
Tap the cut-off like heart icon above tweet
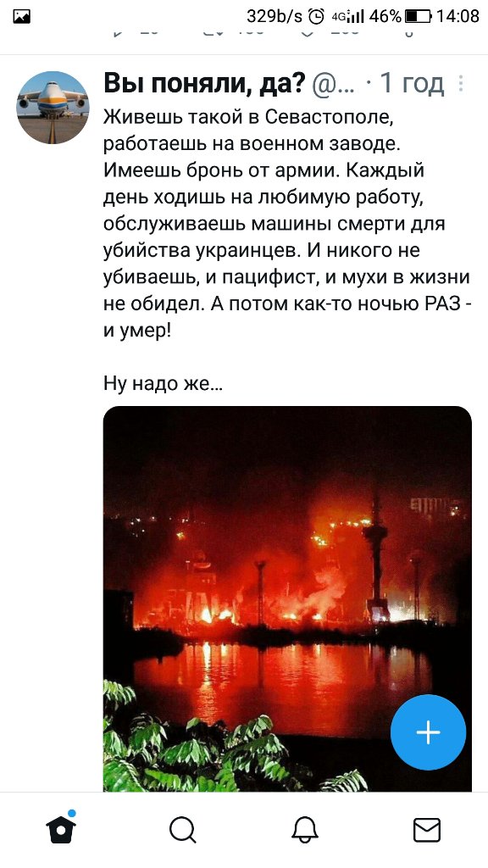309,31
